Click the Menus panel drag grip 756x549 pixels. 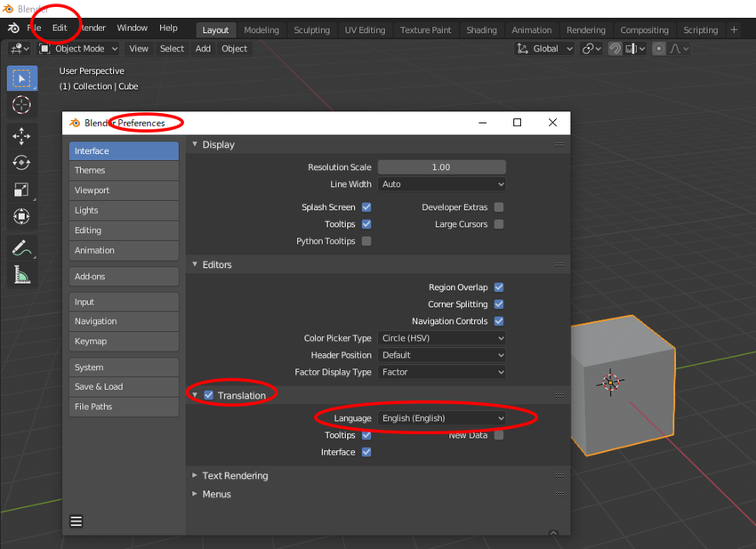tap(559, 494)
